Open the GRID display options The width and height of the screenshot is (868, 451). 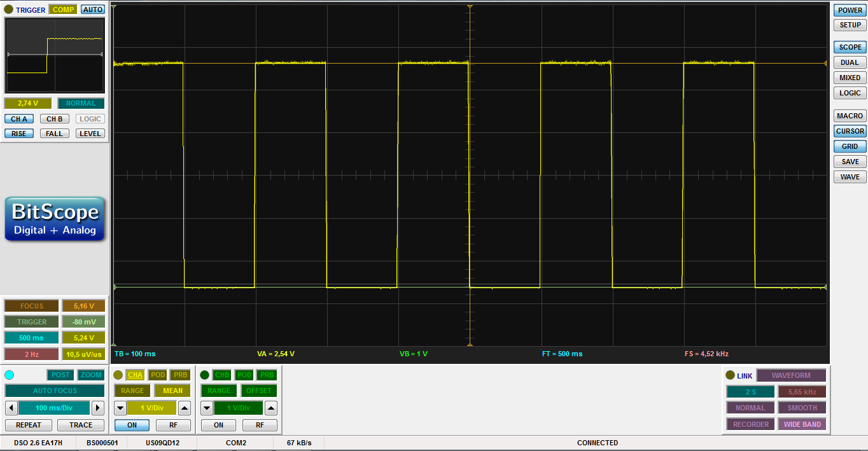click(850, 146)
